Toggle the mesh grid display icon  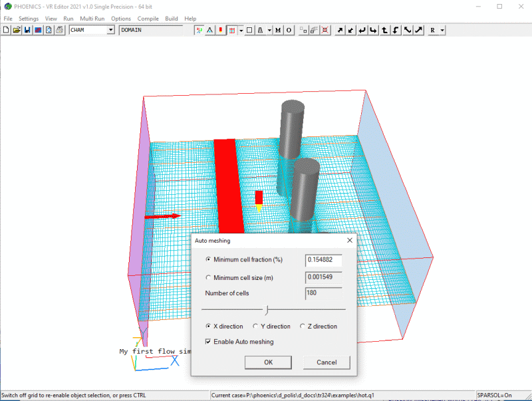coord(230,30)
